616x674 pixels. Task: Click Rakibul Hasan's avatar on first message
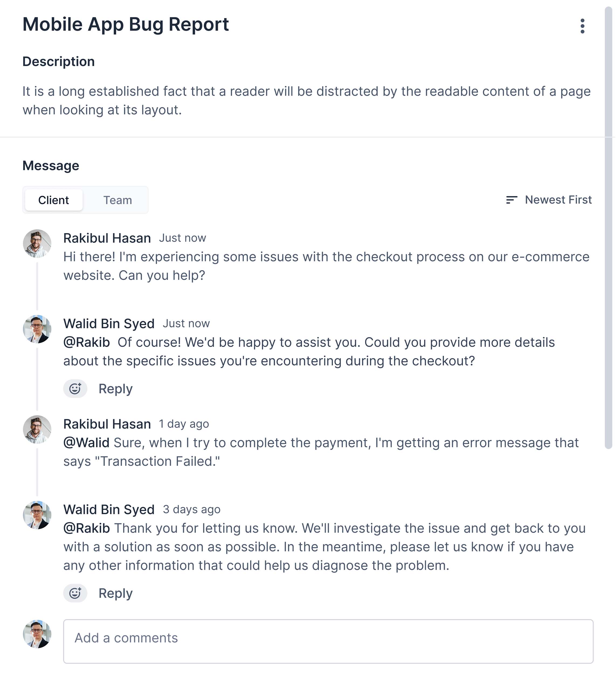37,243
